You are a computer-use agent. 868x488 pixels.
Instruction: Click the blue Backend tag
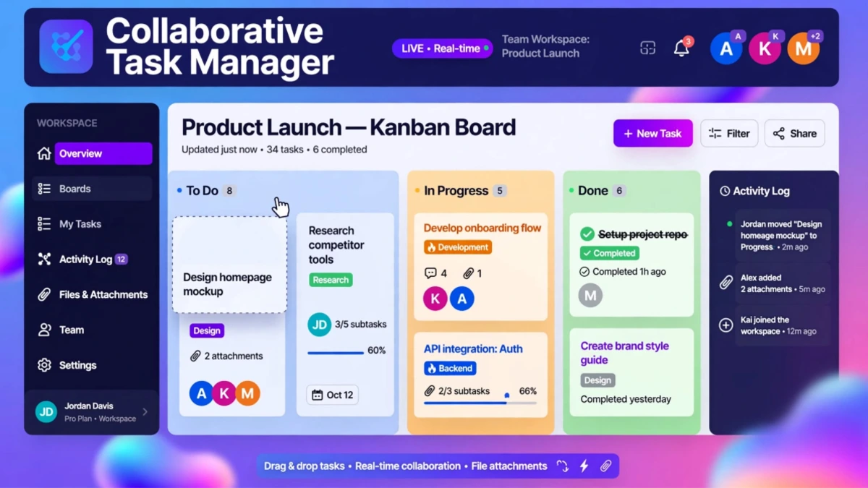coord(450,368)
